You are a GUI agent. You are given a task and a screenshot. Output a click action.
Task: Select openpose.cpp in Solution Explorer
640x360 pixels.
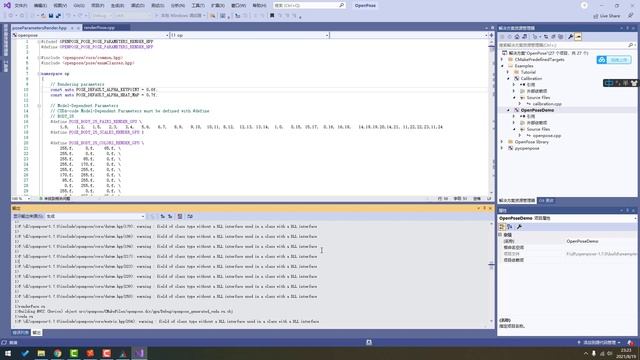click(x=547, y=136)
